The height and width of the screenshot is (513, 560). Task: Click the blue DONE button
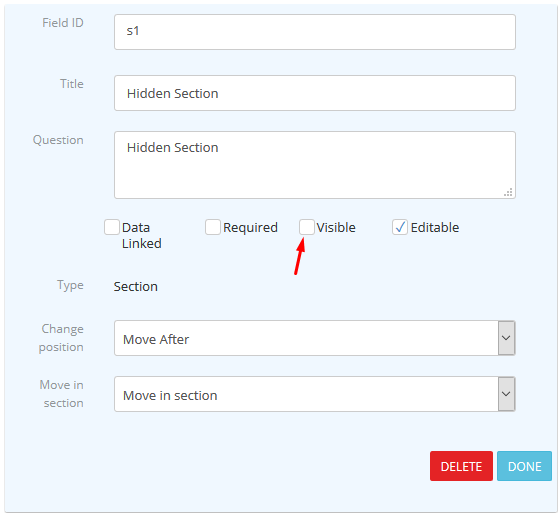click(x=524, y=466)
